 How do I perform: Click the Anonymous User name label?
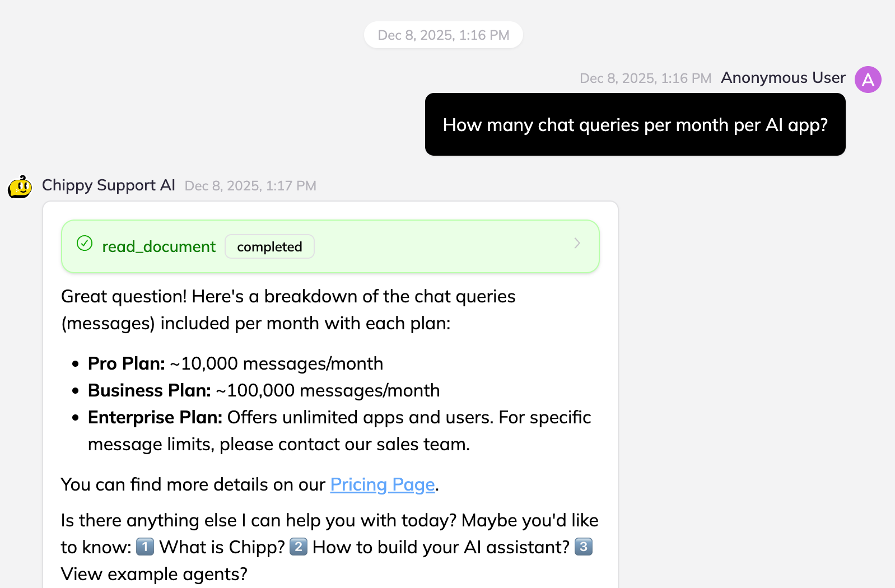pyautogui.click(x=783, y=78)
